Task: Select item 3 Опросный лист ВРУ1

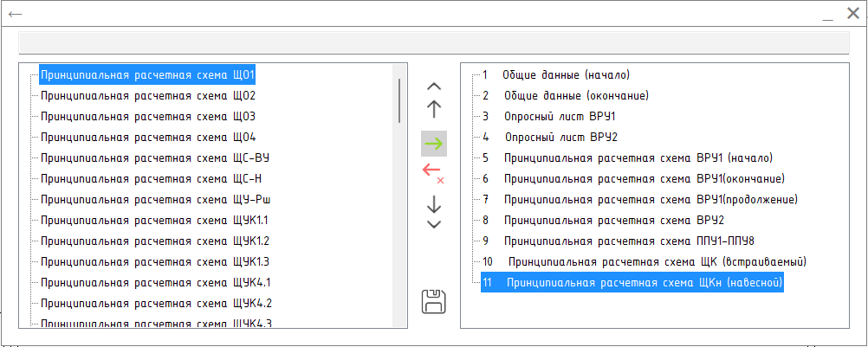Action: [548, 117]
